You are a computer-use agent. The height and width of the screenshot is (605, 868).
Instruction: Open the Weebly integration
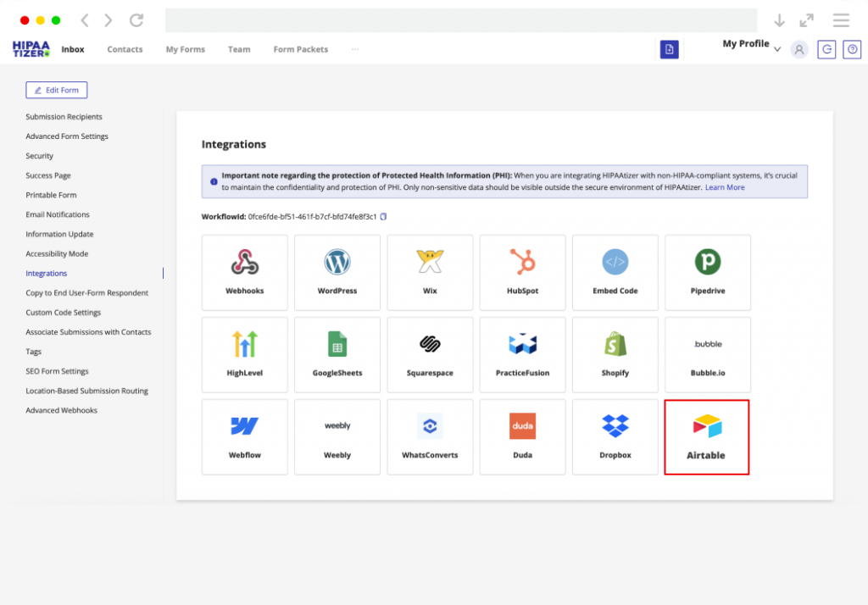[x=337, y=436]
